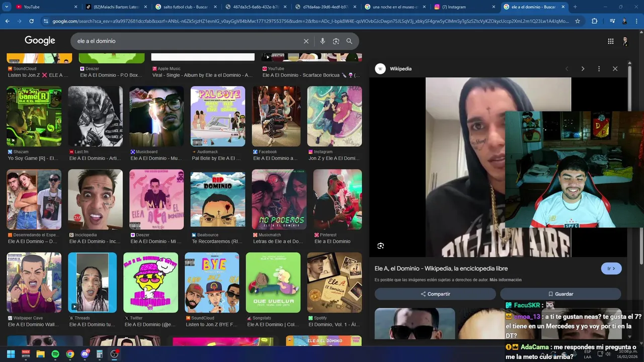The height and width of the screenshot is (362, 644).
Task: Open the Audiomack Pal Bote cover
Action: [218, 117]
